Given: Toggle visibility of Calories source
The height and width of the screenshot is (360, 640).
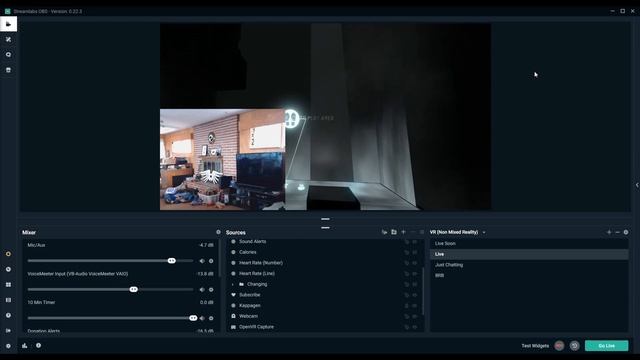Looking at the screenshot, I should click(415, 252).
